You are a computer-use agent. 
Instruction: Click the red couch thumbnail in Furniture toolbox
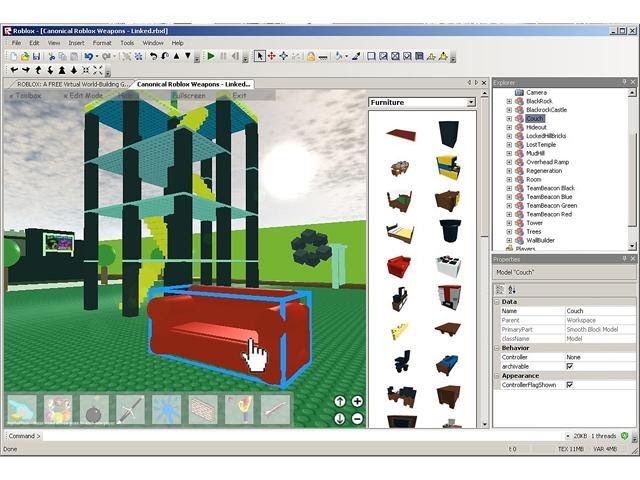tap(399, 266)
